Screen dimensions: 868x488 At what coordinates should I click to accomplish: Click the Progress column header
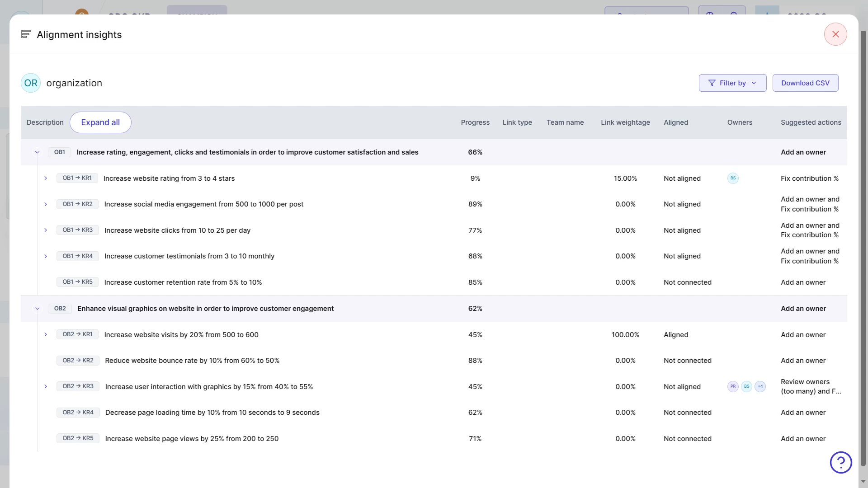tap(475, 122)
